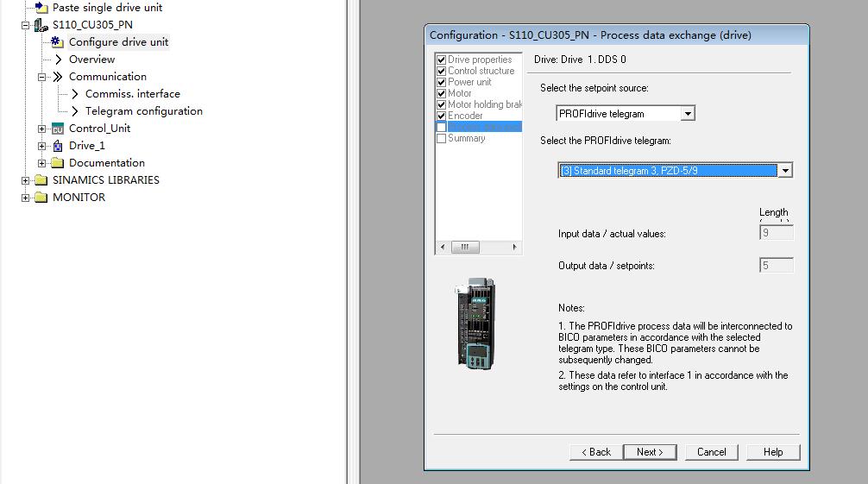The width and height of the screenshot is (868, 484).
Task: Cancel the configuration wizard
Action: click(711, 452)
